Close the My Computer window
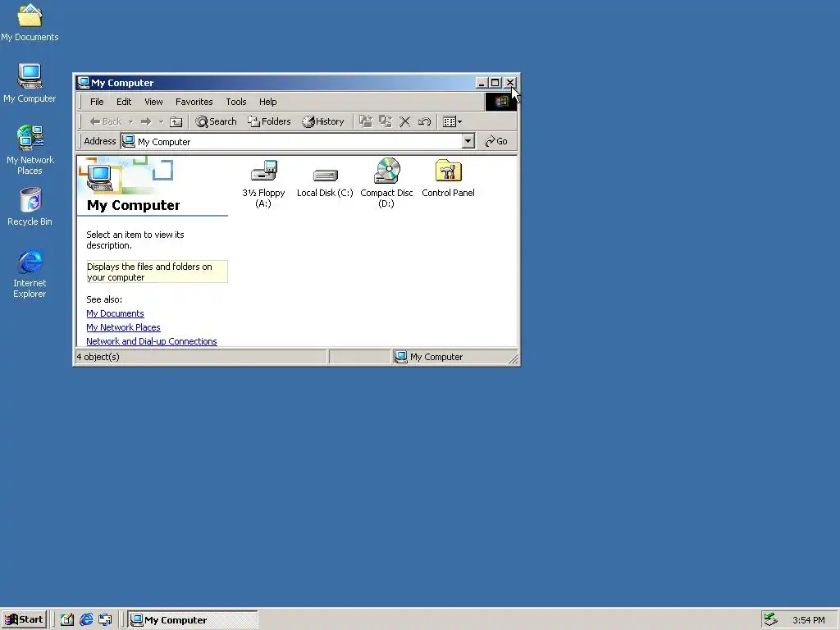840x630 pixels. [510, 83]
